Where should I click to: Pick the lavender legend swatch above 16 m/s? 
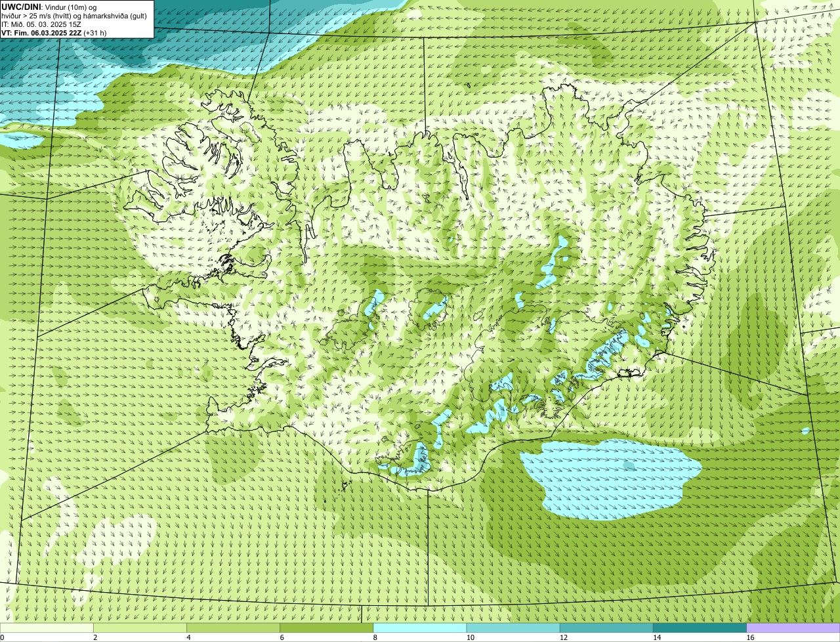pyautogui.click(x=793, y=628)
